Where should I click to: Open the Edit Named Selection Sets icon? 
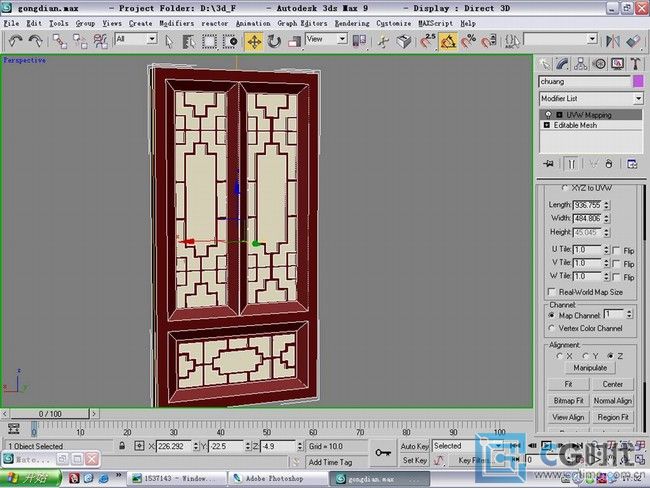[x=512, y=41]
